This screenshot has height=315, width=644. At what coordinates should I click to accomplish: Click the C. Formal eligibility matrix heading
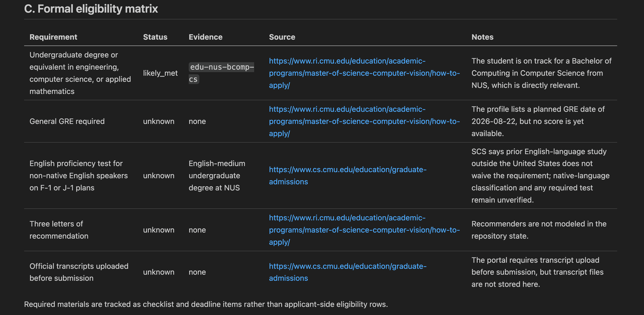coord(91,9)
